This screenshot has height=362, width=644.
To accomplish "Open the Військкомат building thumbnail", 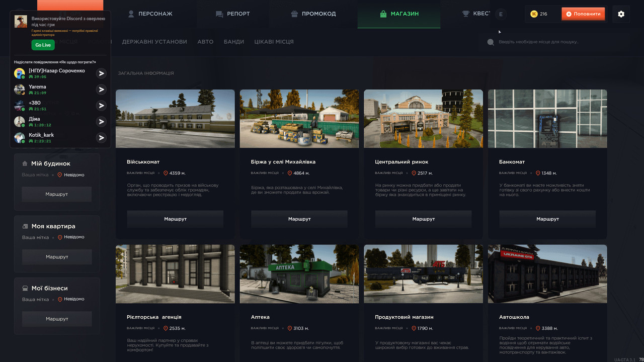I will [175, 119].
